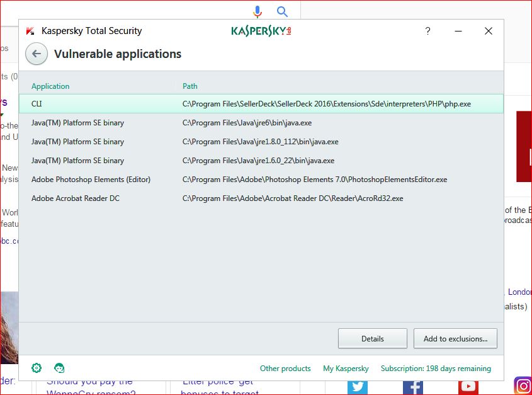Select the Adobe Acrobat Reader DC row
This screenshot has height=395, width=532.
[261, 198]
